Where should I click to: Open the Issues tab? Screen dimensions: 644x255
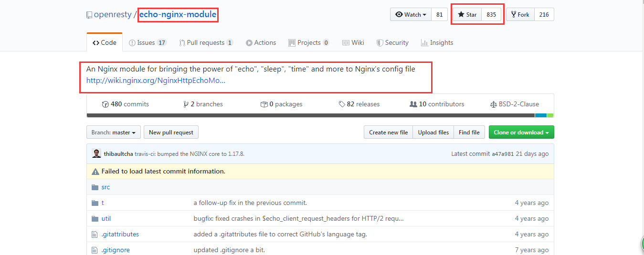click(148, 42)
